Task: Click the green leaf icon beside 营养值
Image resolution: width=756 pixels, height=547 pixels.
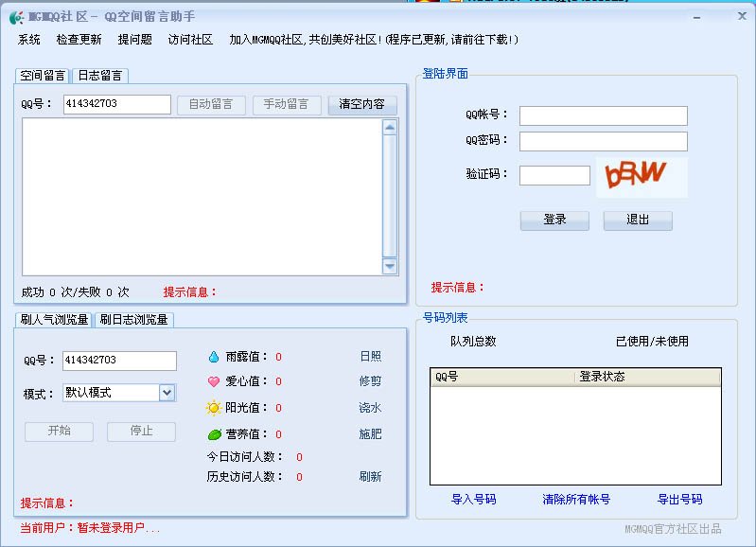Action: 214,434
